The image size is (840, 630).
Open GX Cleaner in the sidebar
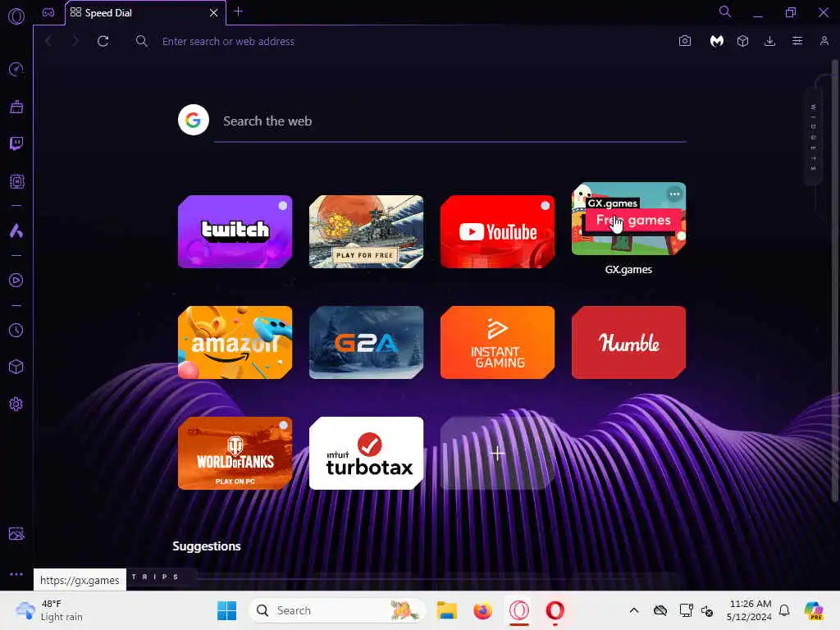(x=16, y=107)
